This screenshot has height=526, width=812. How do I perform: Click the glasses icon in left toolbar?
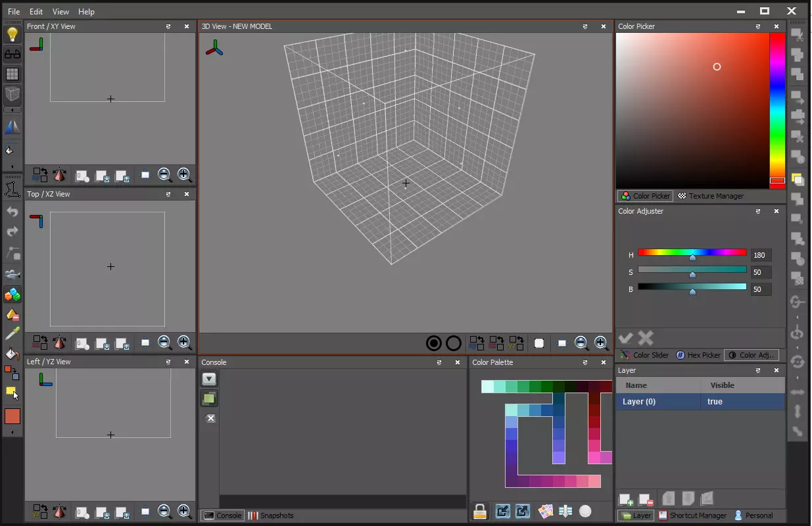coord(12,54)
